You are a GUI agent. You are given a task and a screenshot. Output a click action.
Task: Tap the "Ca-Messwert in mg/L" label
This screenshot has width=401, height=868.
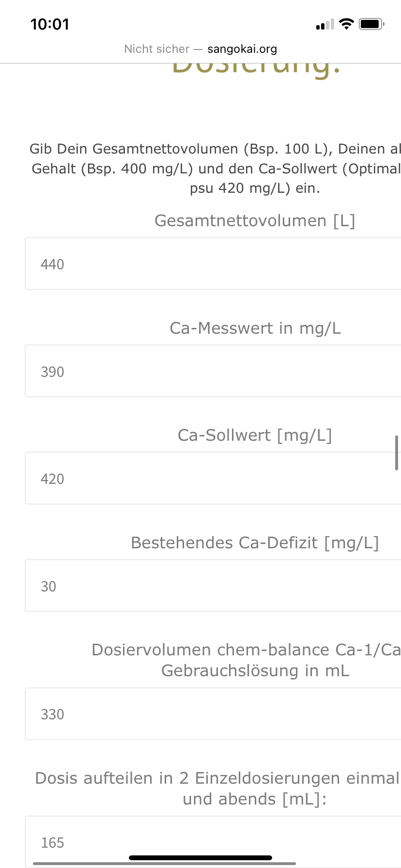click(x=255, y=328)
